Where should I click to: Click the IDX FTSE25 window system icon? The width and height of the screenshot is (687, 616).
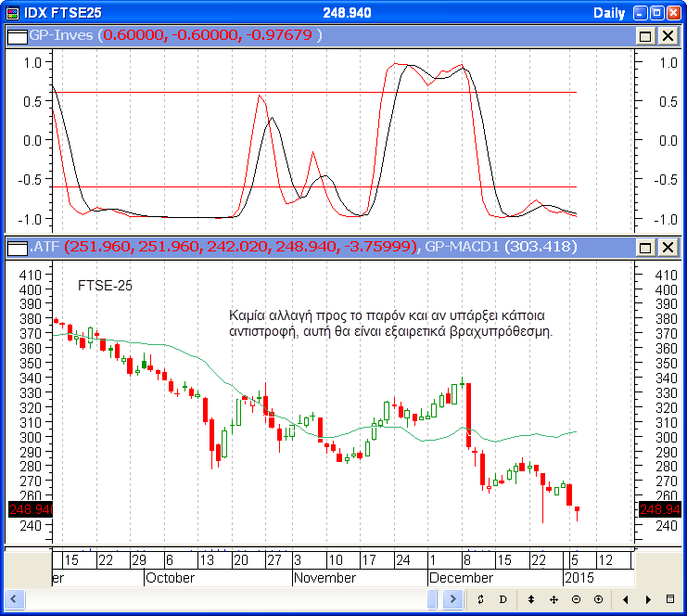tap(13, 13)
